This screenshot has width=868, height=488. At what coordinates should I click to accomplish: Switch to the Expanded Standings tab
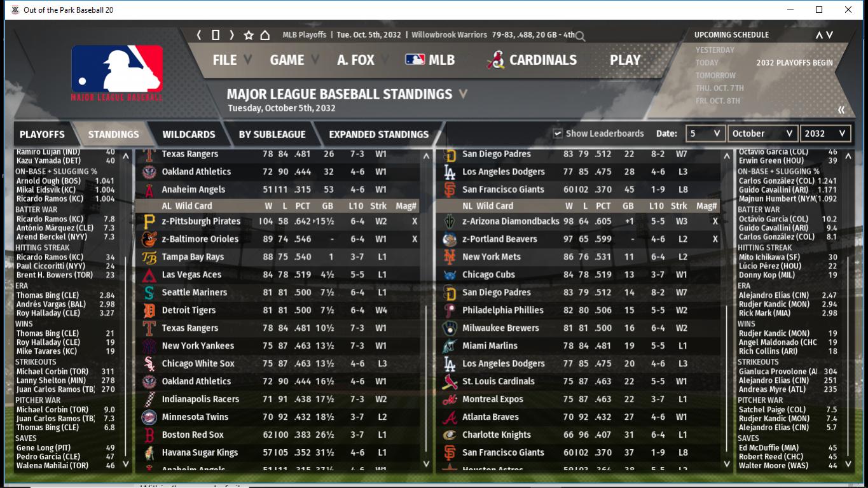coord(379,134)
